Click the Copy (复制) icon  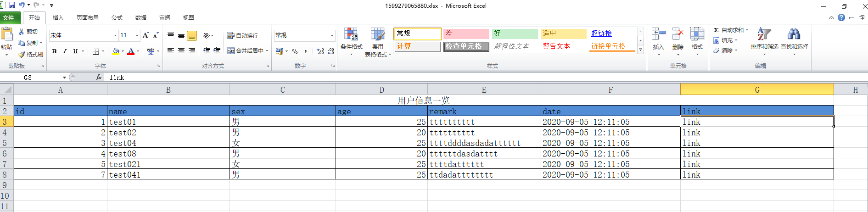22,43
